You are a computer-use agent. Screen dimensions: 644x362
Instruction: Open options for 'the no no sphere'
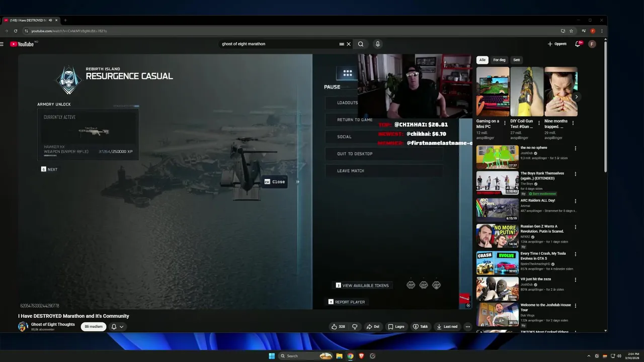tap(576, 148)
